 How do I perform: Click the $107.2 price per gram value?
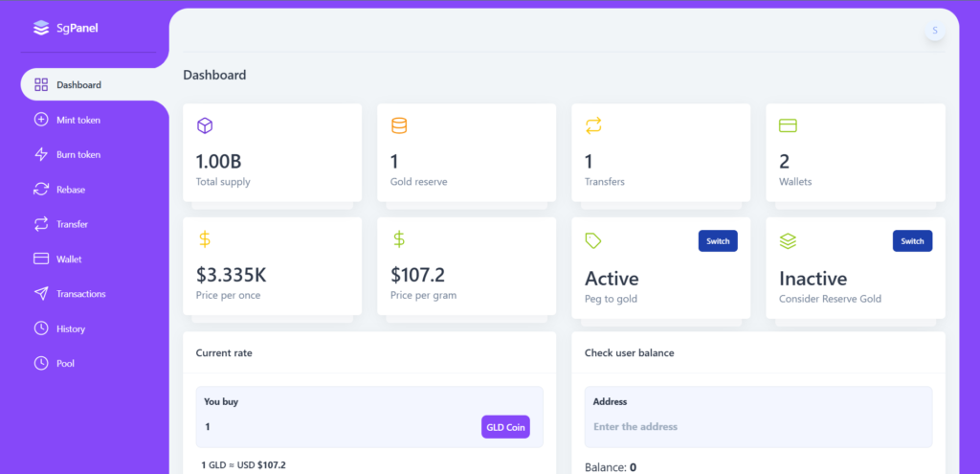(417, 275)
